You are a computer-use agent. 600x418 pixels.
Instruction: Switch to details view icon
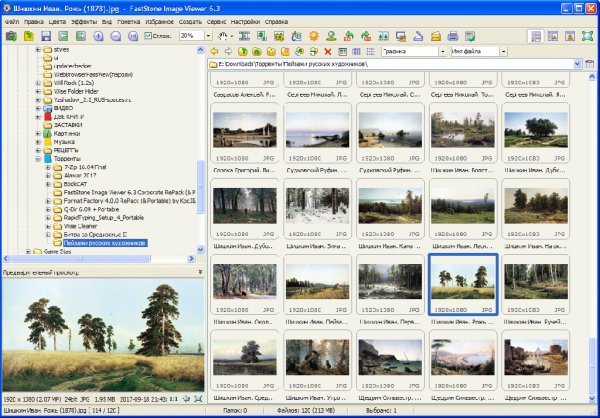[x=356, y=51]
